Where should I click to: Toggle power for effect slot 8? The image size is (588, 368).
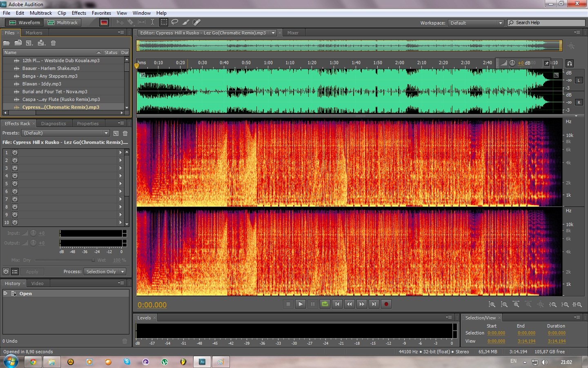tap(15, 206)
